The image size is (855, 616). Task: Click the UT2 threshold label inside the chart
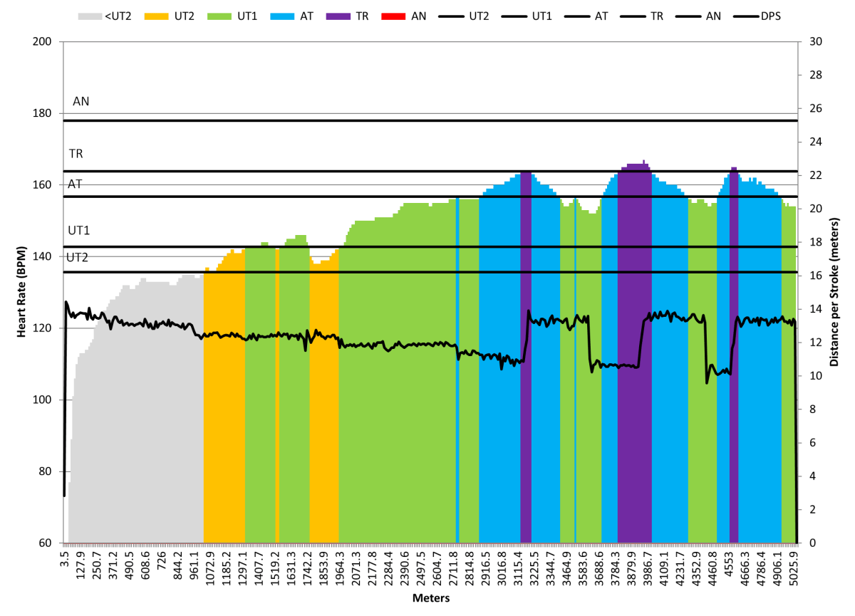click(77, 258)
